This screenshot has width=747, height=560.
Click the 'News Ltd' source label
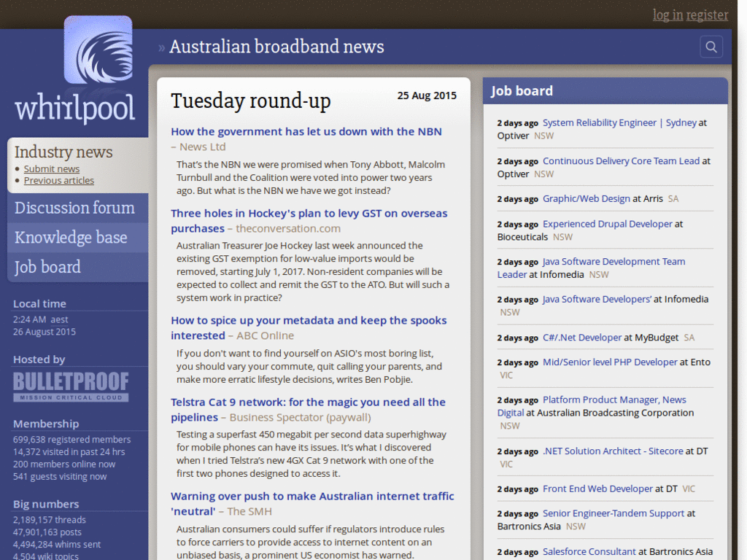click(203, 147)
